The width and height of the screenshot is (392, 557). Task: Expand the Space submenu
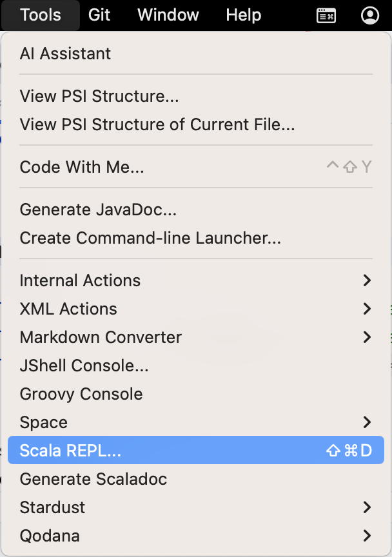(43, 422)
